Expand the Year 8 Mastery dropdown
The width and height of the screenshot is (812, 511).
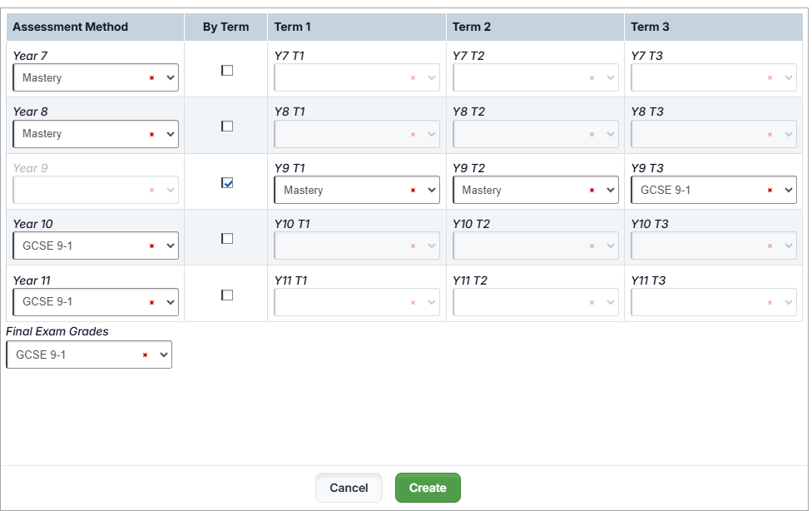96,134
